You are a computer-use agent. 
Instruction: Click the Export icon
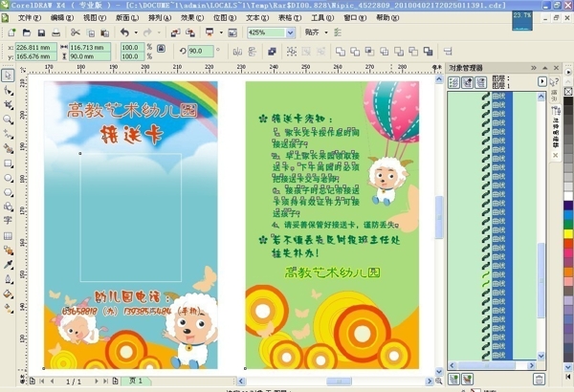pyautogui.click(x=190, y=33)
